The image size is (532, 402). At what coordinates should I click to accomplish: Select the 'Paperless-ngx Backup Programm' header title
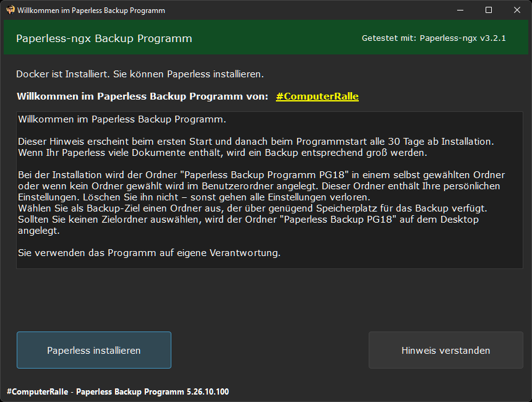(x=104, y=38)
